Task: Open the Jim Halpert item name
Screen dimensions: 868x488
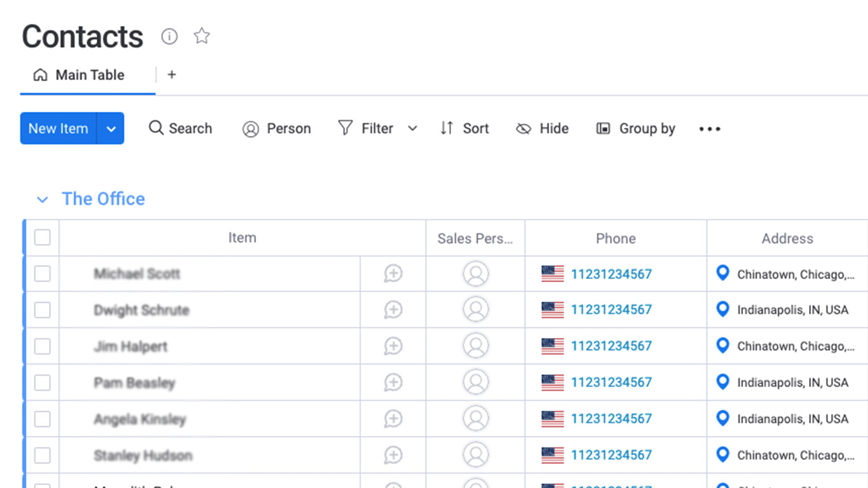Action: pyautogui.click(x=131, y=347)
